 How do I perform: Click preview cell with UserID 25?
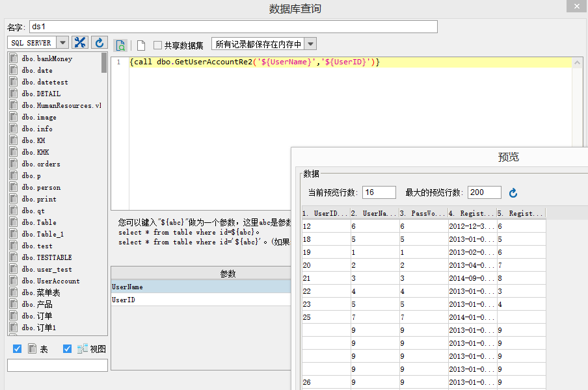point(326,317)
